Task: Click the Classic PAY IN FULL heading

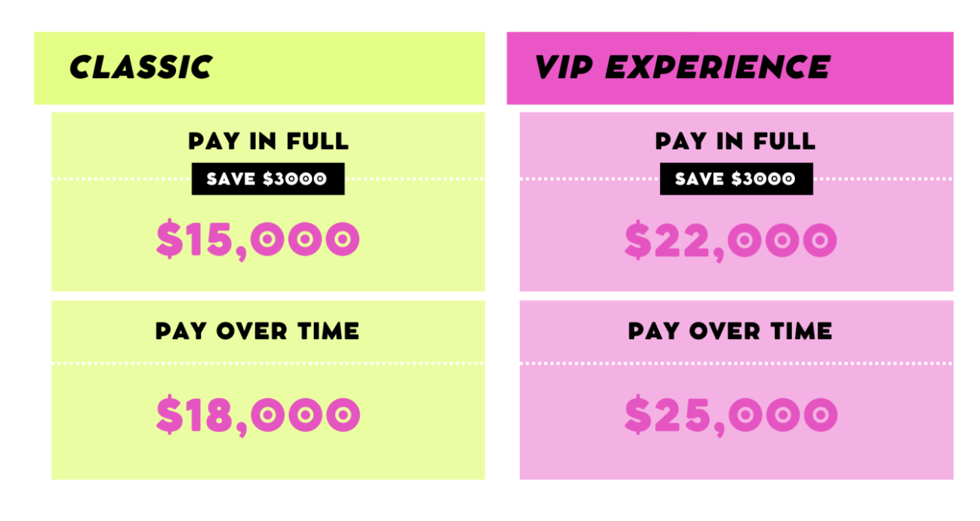Action: pyautogui.click(x=268, y=141)
